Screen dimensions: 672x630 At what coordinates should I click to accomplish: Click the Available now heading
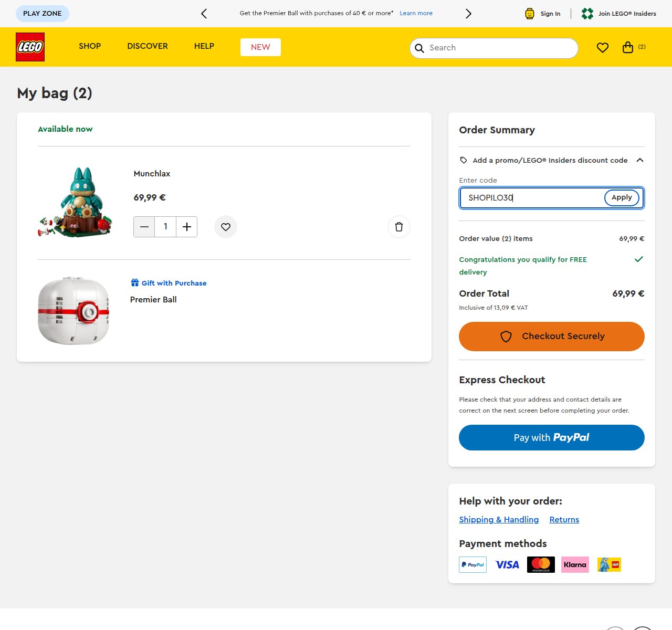65,129
